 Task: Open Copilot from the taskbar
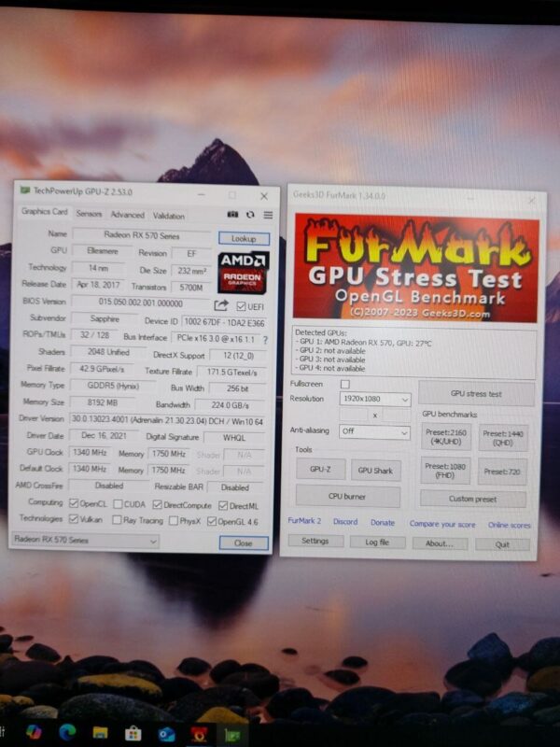point(34,732)
